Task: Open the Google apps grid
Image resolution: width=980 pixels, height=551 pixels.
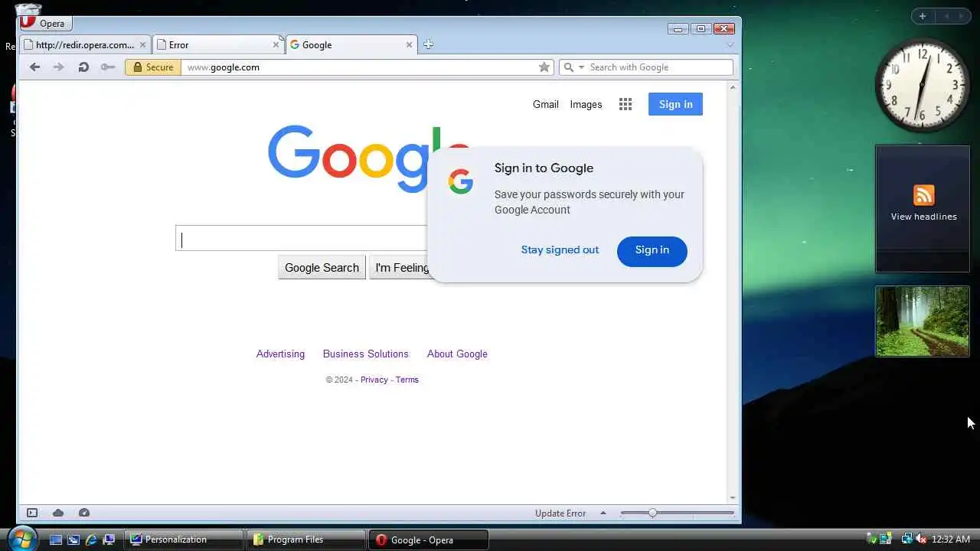Action: click(626, 105)
